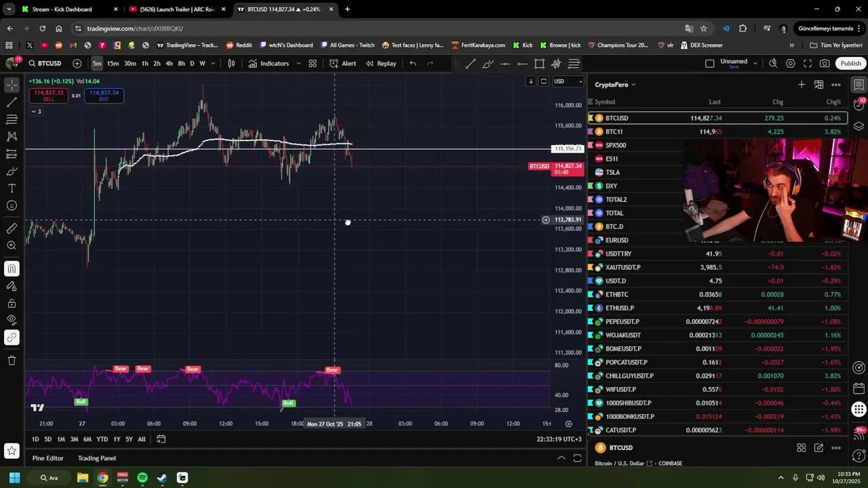Viewport: 868px width, 488px height.
Task: Start bar Replay mode
Action: 381,63
